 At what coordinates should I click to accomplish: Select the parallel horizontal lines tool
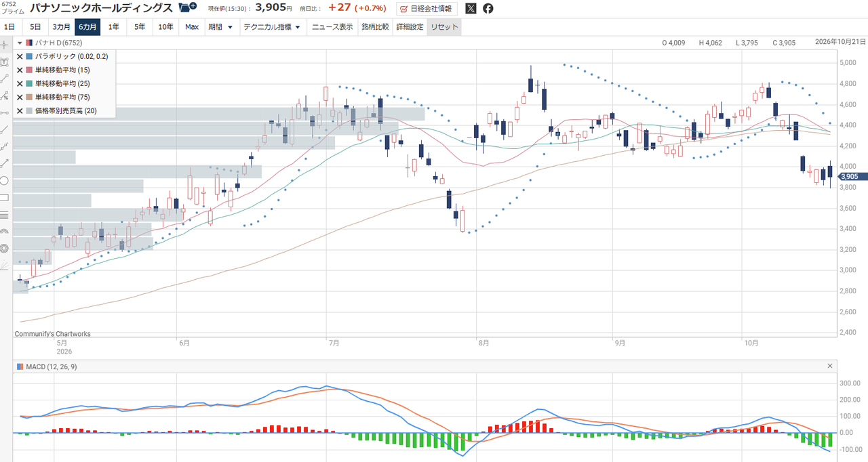(x=5, y=215)
